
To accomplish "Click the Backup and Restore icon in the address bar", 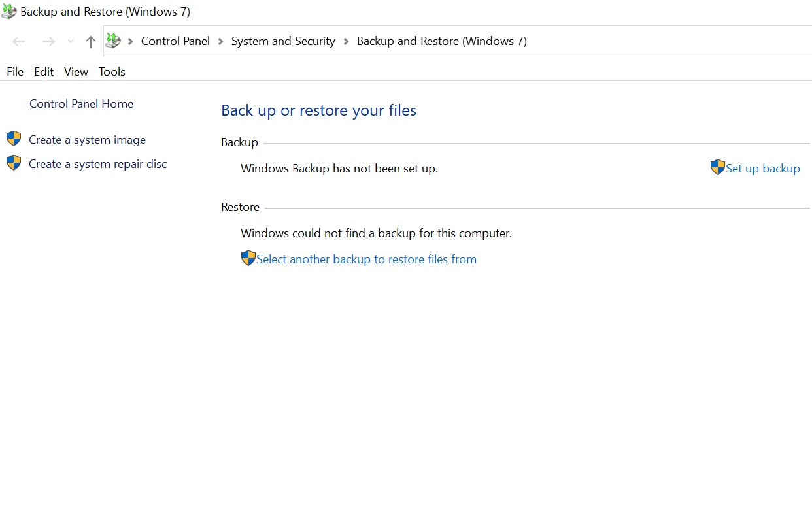I will pos(112,40).
